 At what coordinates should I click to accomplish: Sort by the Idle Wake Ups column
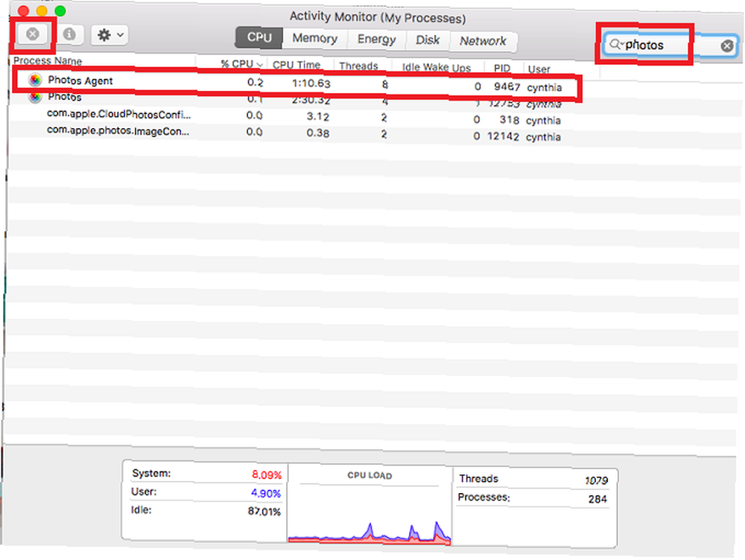[x=436, y=67]
